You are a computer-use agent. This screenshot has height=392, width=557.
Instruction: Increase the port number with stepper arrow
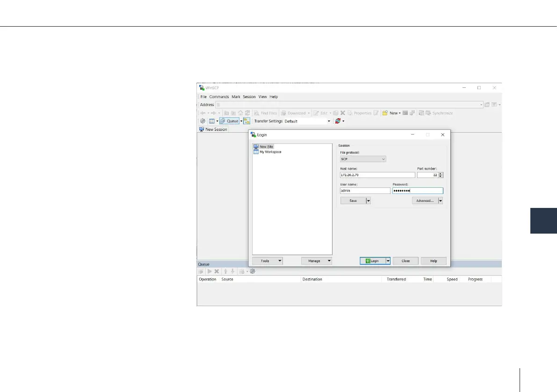(441, 173)
